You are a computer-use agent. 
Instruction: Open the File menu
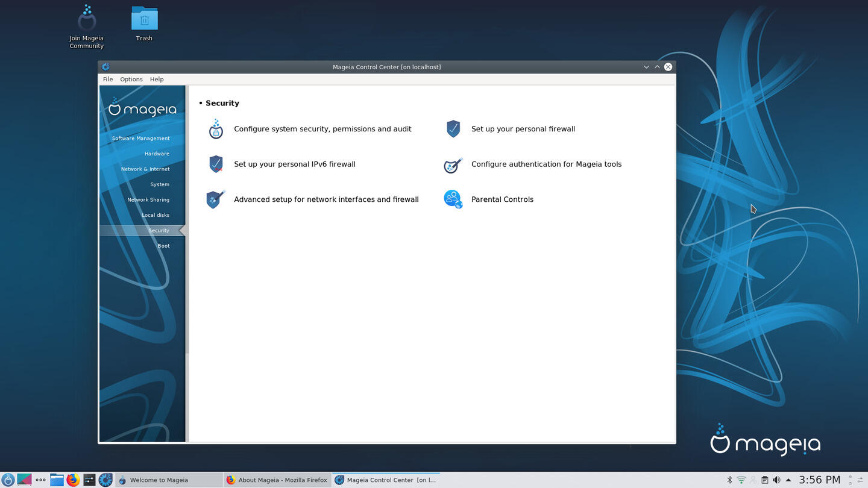click(x=108, y=80)
